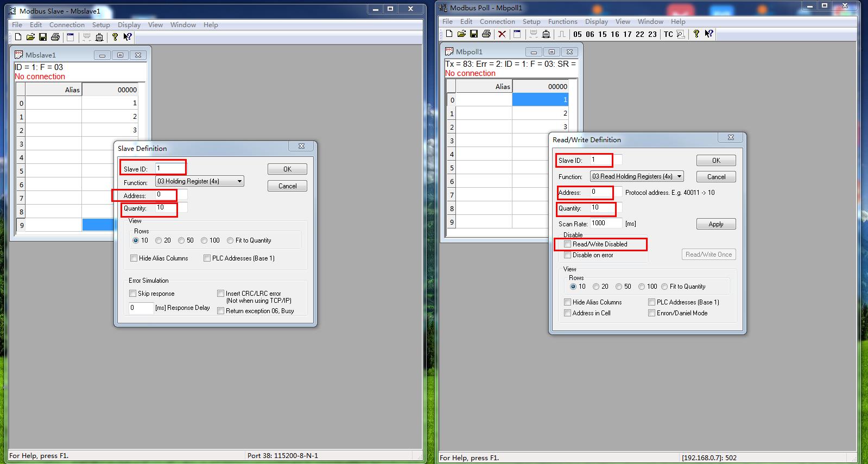Screen dimensions: 868x464
Task: Click Open file icon in Modbus Slave toolbar
Action: (x=30, y=37)
